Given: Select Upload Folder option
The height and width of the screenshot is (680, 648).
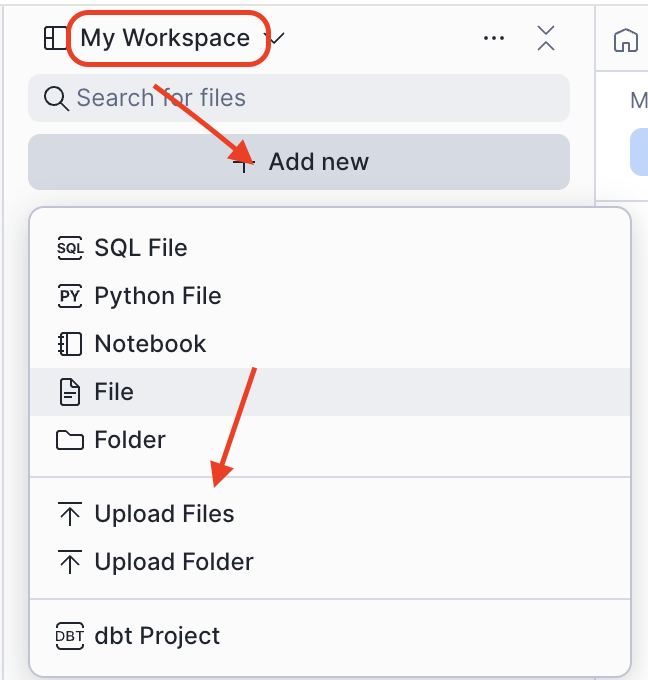Looking at the screenshot, I should pyautogui.click(x=174, y=562).
